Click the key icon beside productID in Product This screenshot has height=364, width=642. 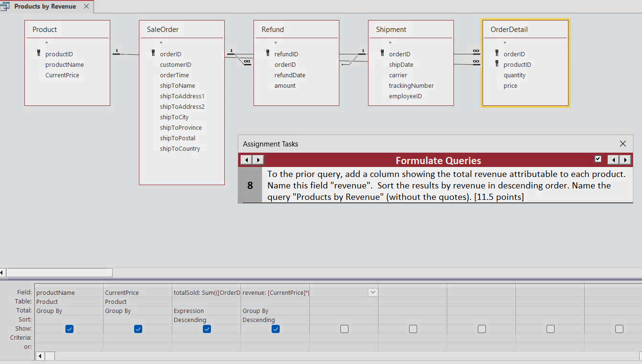click(40, 54)
